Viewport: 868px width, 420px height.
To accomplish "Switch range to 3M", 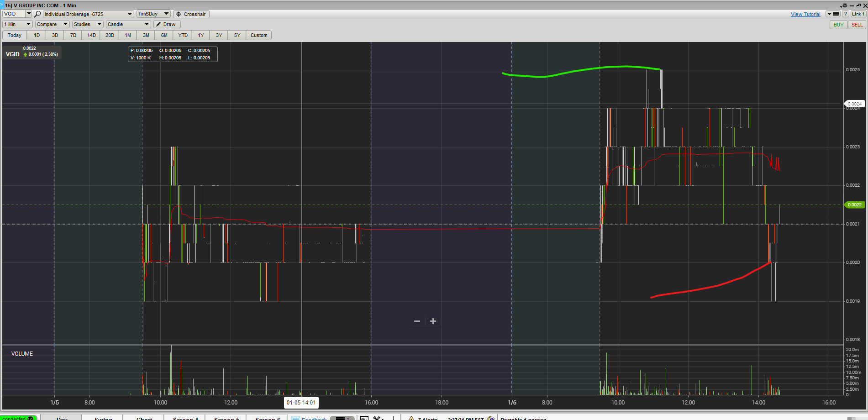I will (146, 35).
